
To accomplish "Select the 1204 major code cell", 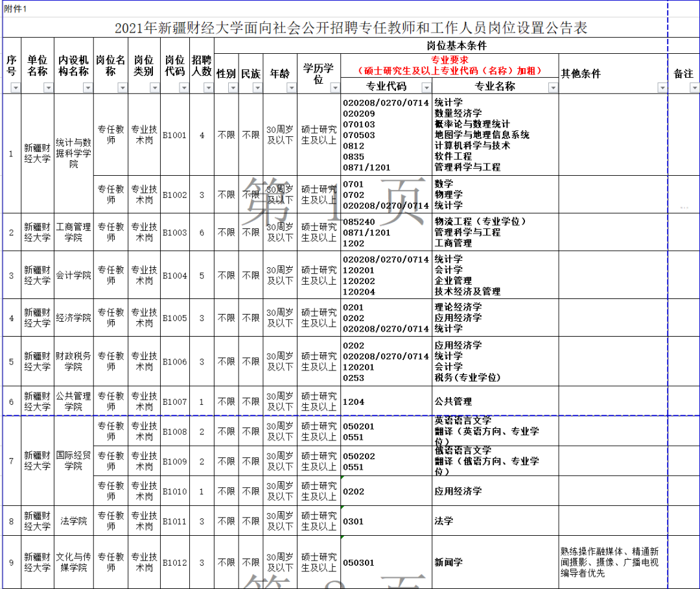I will click(x=386, y=402).
